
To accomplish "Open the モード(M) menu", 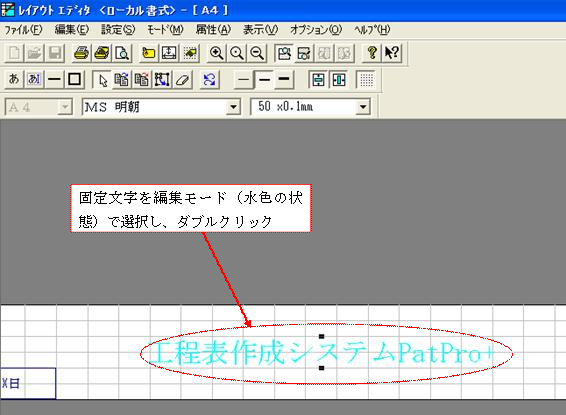I will [165, 30].
